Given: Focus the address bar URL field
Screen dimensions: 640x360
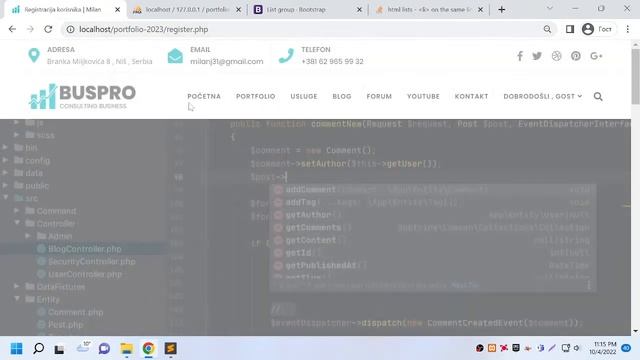Looking at the screenshot, I should (308, 29).
